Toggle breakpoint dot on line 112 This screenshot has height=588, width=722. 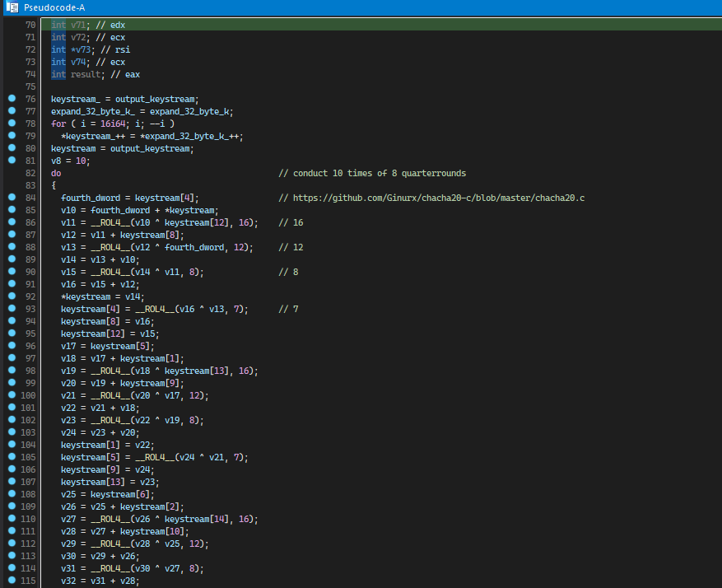[x=12, y=544]
